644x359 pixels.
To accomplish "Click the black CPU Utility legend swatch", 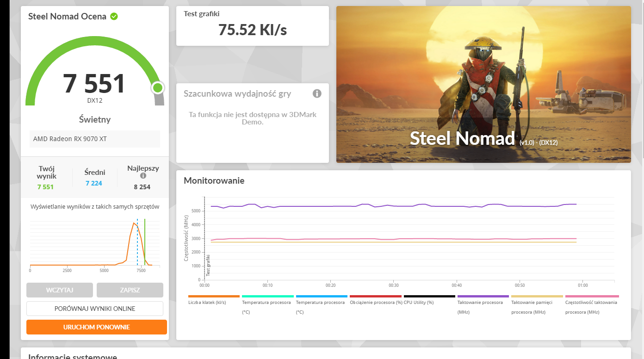I will pyautogui.click(x=429, y=296).
